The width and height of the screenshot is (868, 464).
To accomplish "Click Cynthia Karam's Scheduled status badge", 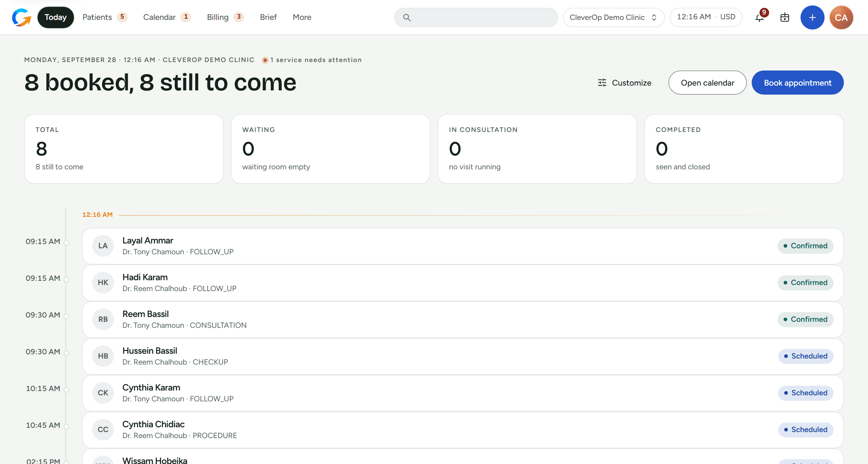I will [x=805, y=393].
